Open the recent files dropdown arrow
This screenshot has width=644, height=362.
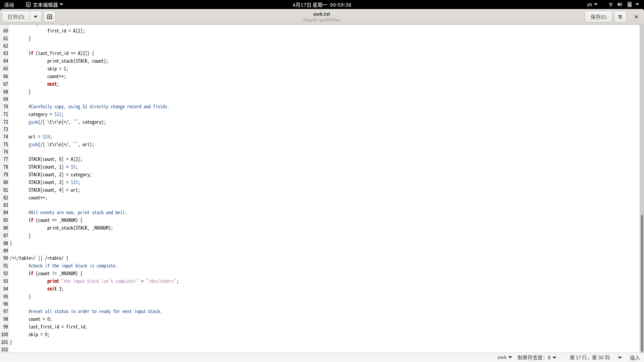click(35, 17)
